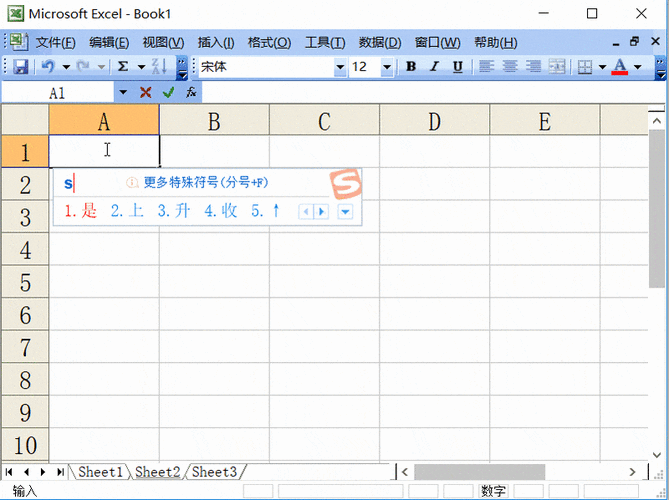Choose candidate 2 上
Image resolution: width=669 pixels, height=500 pixels.
tap(127, 211)
